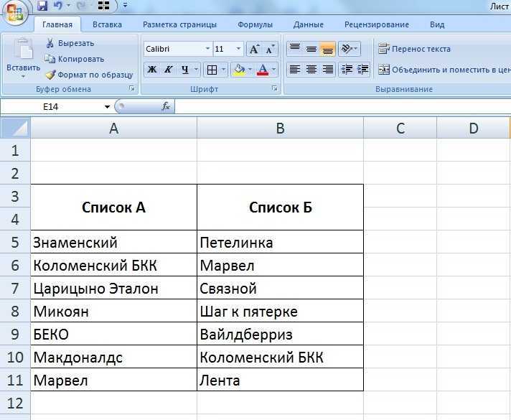
Task: Click the fx Insert Function icon
Action: click(x=166, y=106)
